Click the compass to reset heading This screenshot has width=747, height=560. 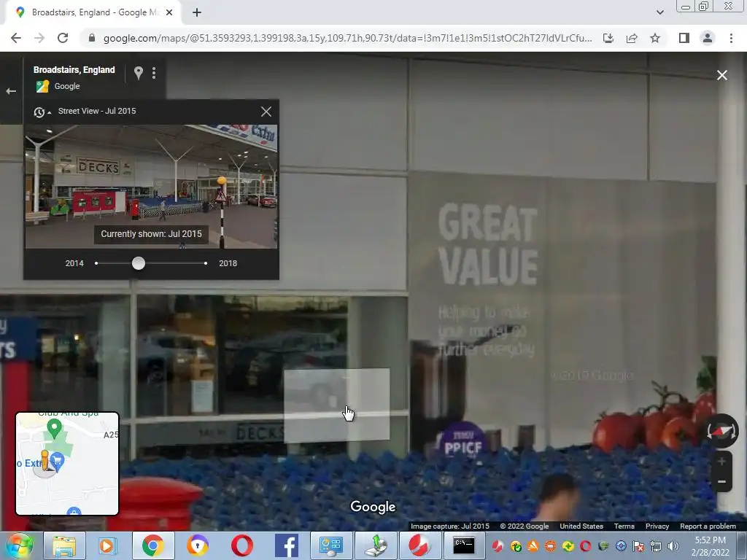coord(721,431)
